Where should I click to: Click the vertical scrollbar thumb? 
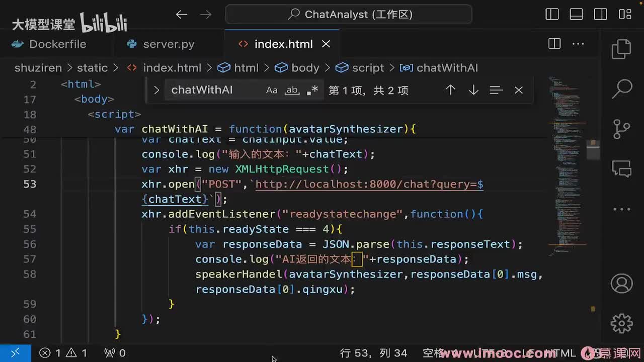click(593, 149)
